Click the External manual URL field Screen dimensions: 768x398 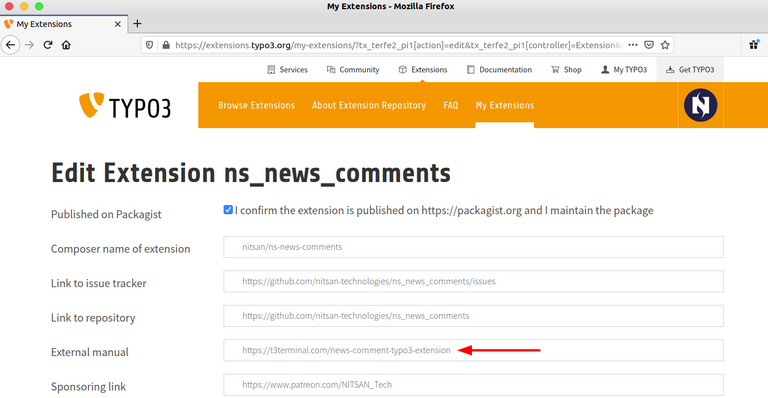(x=473, y=351)
